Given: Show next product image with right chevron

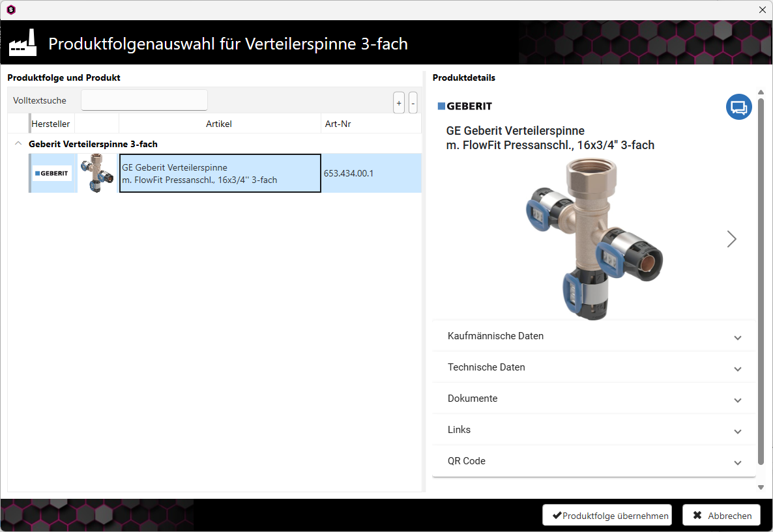Looking at the screenshot, I should point(731,239).
